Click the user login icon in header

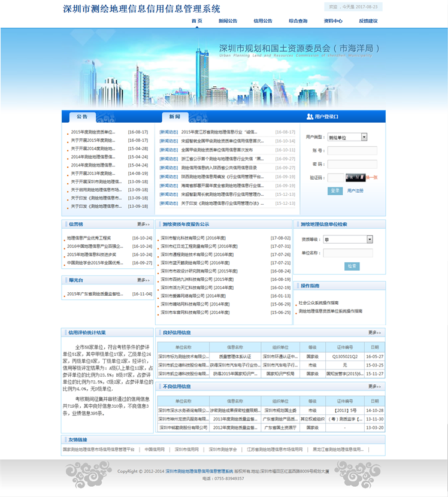(x=310, y=117)
